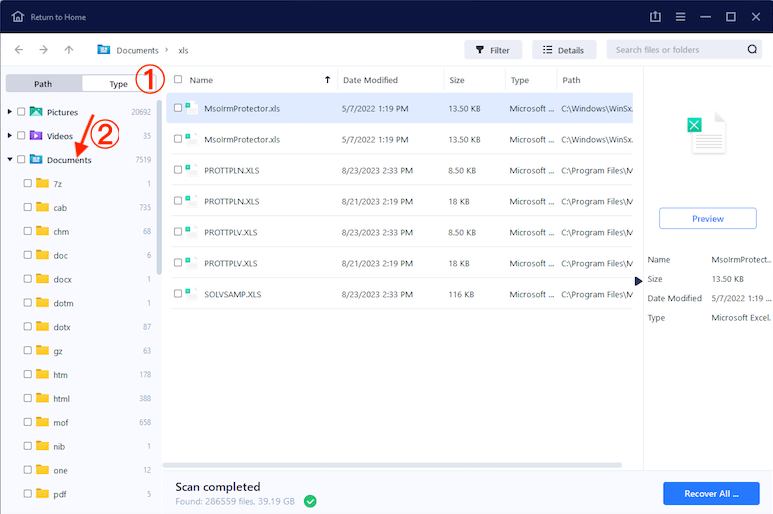The image size is (773, 514).
Task: Check the SOLVSAMP.XLS file checkbox
Action: click(178, 294)
